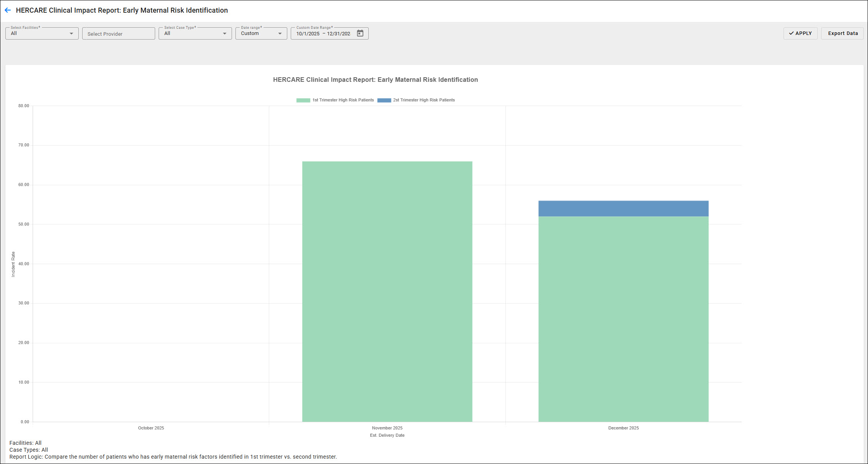Expand the Select Facilities dropdown arrow

tap(71, 34)
